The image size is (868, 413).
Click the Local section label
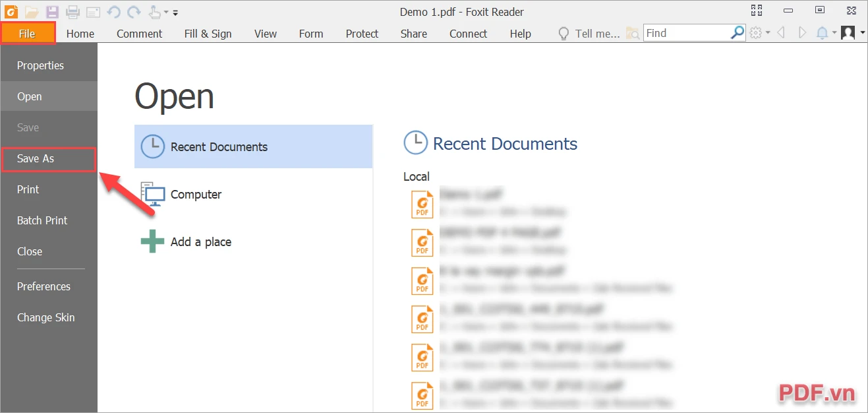pyautogui.click(x=417, y=176)
